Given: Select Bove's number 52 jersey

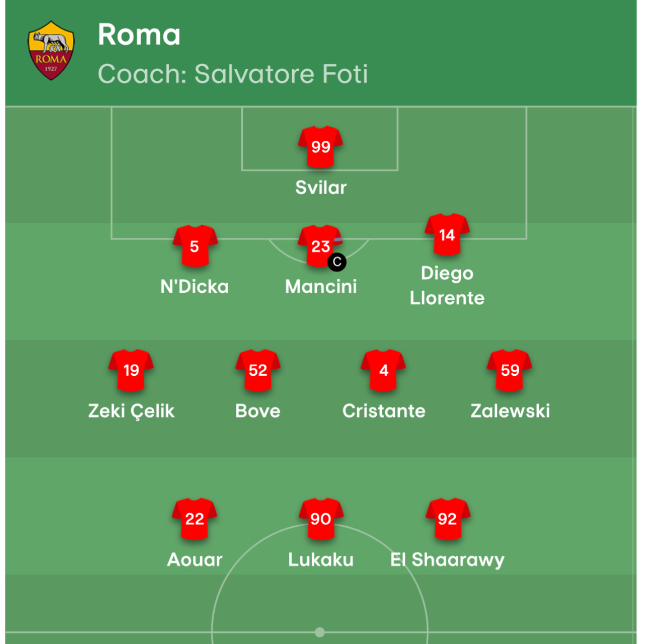Looking at the screenshot, I should tap(258, 370).
